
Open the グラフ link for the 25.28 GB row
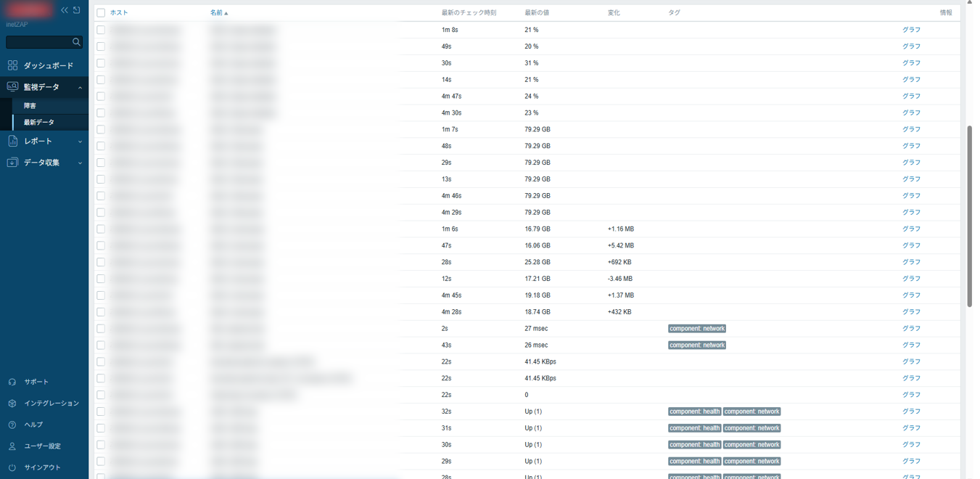[x=911, y=262]
